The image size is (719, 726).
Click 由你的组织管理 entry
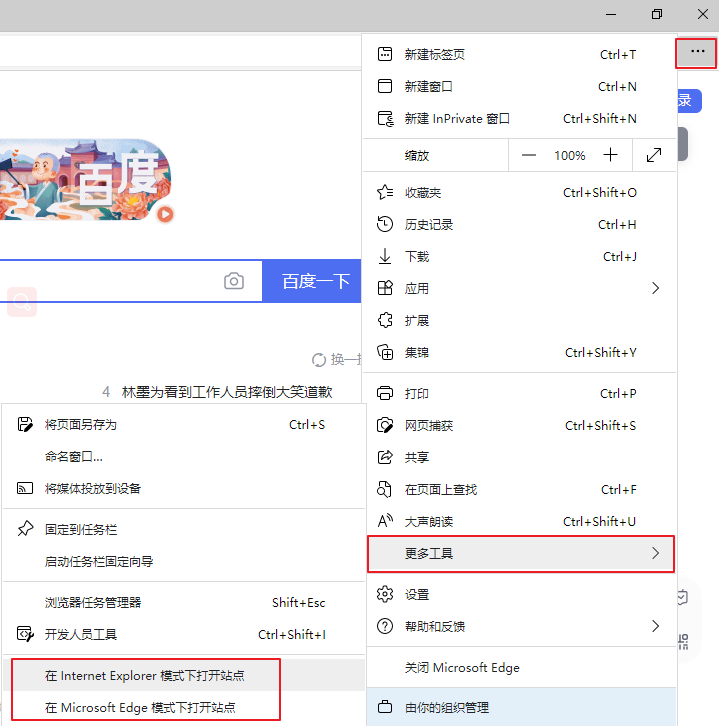tap(521, 707)
